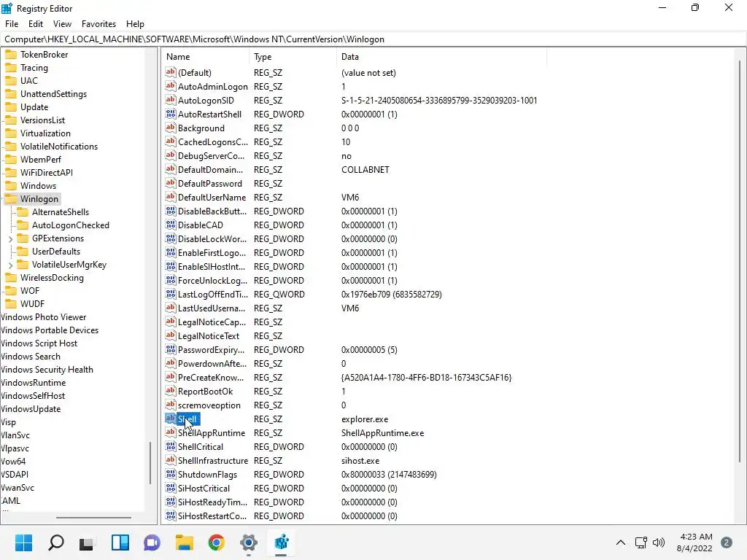The height and width of the screenshot is (560, 747).
Task: Open the Edit menu
Action: (36, 24)
